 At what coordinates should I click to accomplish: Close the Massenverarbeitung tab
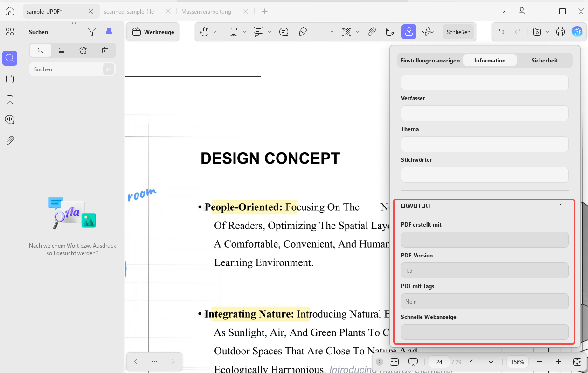pos(246,11)
